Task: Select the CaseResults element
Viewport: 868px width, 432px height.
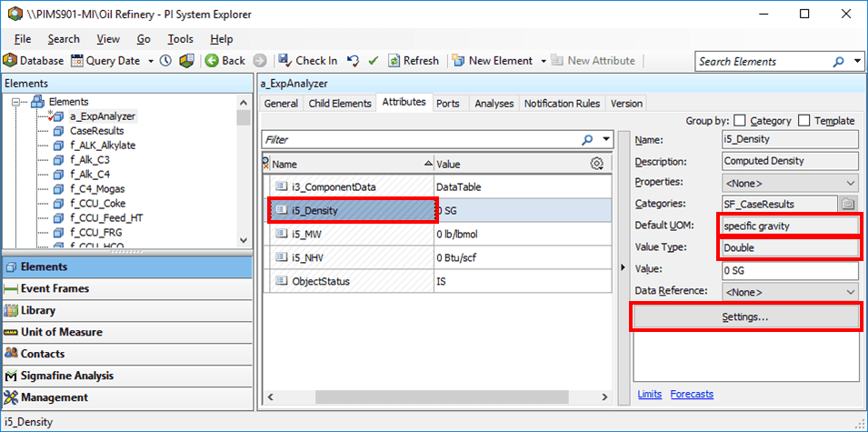Action: pos(97,131)
